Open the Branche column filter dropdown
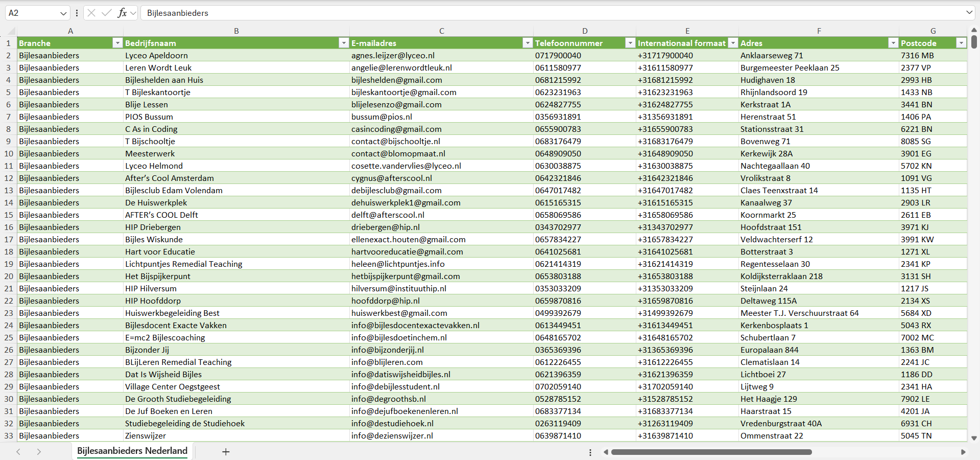The height and width of the screenshot is (460, 980). click(x=117, y=43)
